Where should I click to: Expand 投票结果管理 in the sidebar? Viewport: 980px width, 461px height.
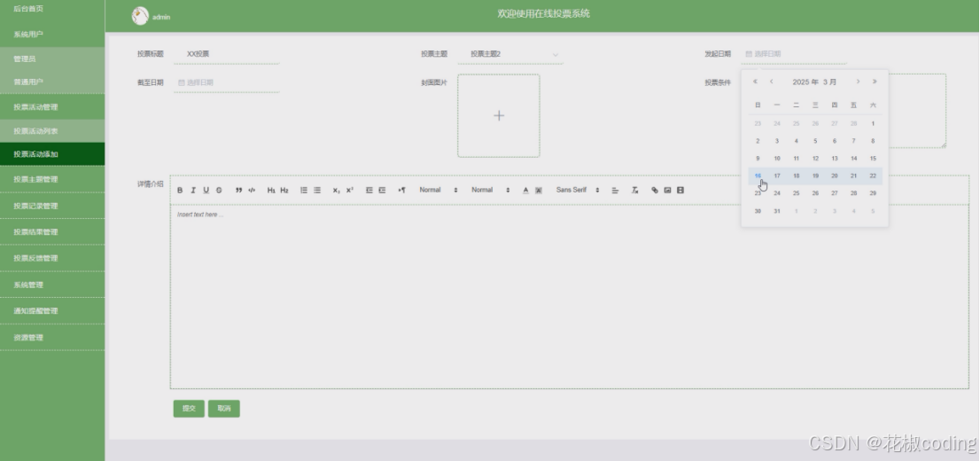(52, 232)
